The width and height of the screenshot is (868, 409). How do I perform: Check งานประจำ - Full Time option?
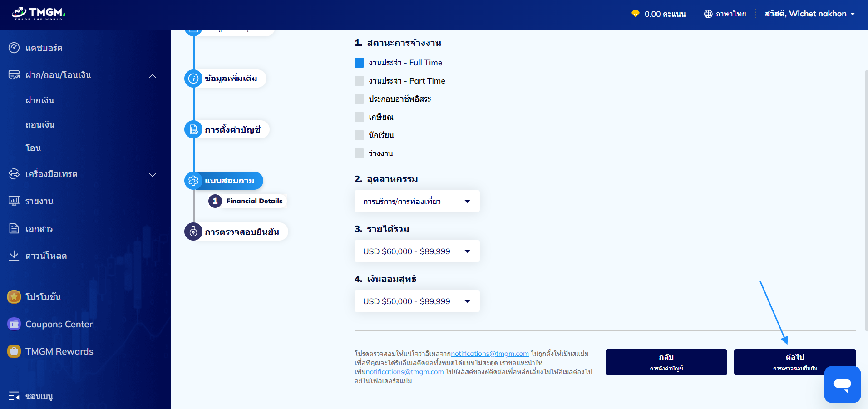[x=359, y=63]
